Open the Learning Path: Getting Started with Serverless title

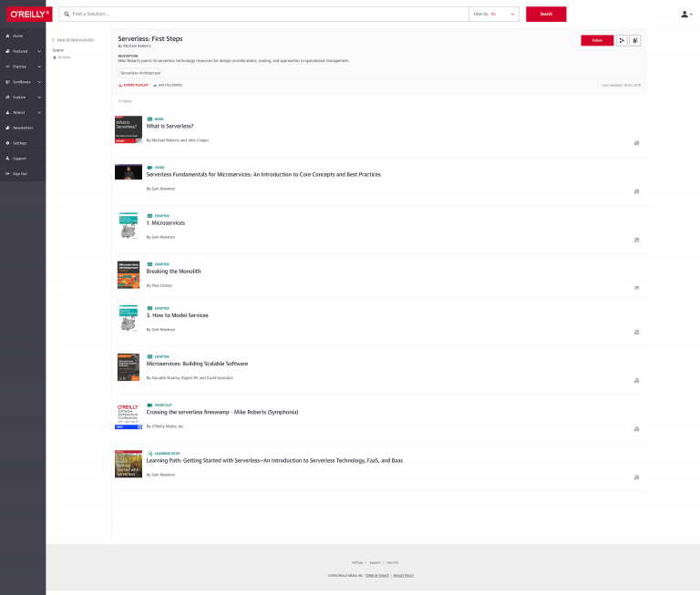(x=274, y=461)
